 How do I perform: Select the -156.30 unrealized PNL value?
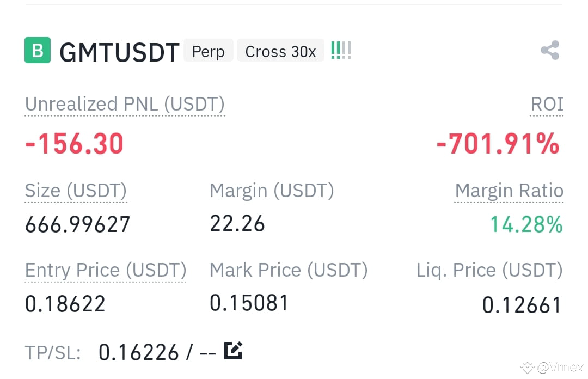(74, 144)
